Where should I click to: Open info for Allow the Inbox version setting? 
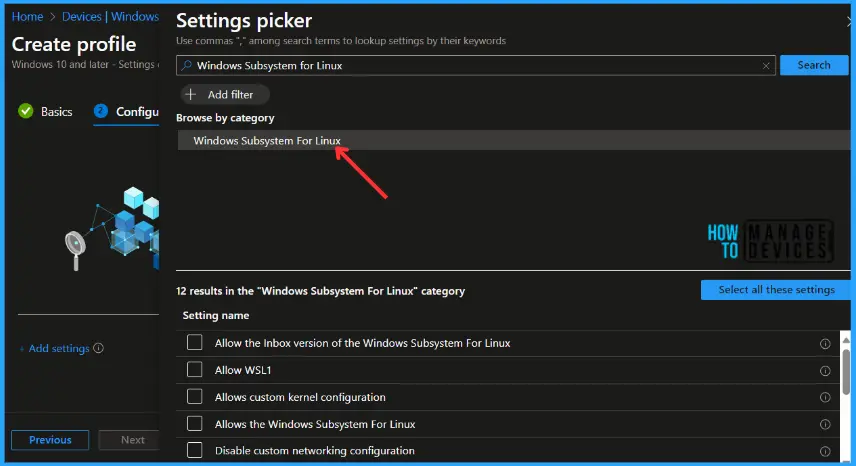point(825,344)
